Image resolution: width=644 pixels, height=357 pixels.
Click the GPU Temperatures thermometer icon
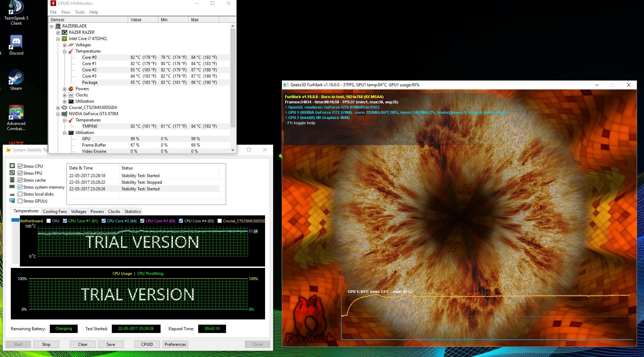click(x=71, y=120)
